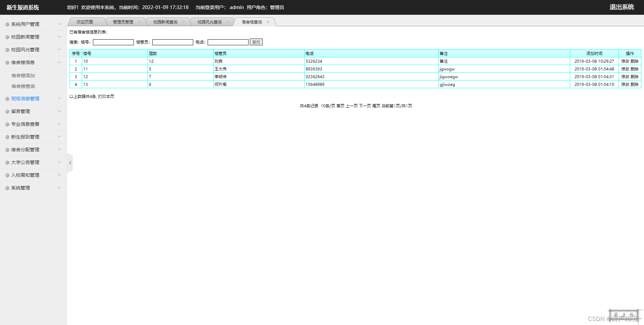Go to 下一页 in pagination
644x325 pixels.
point(365,106)
